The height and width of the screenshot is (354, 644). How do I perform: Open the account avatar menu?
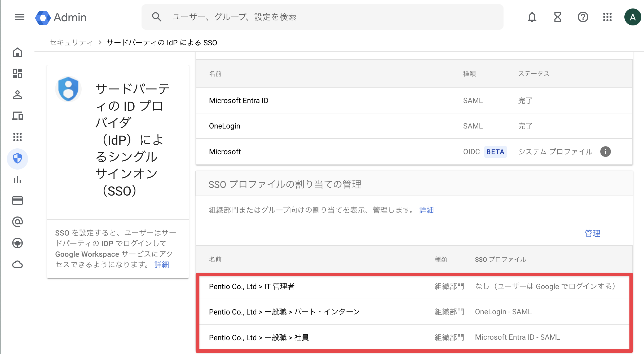633,17
